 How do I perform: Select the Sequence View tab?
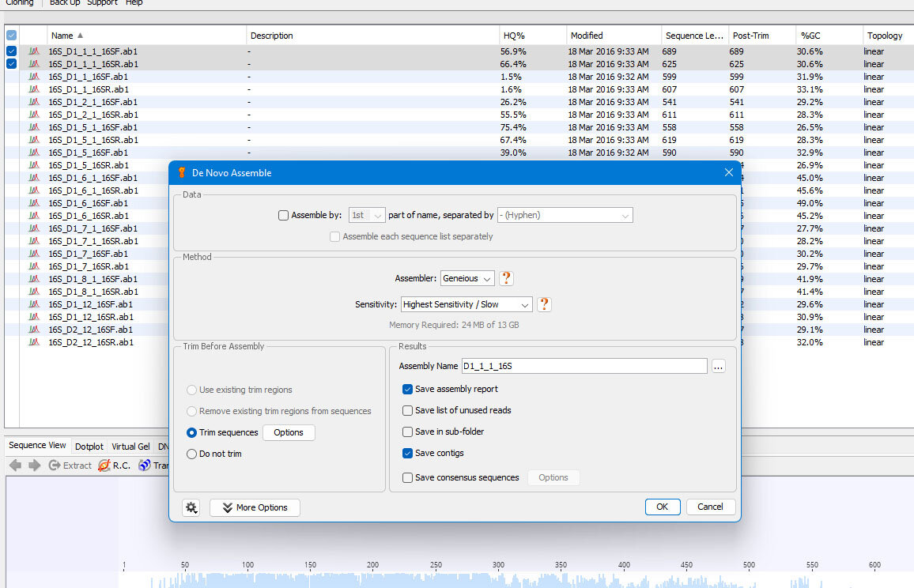coord(37,445)
